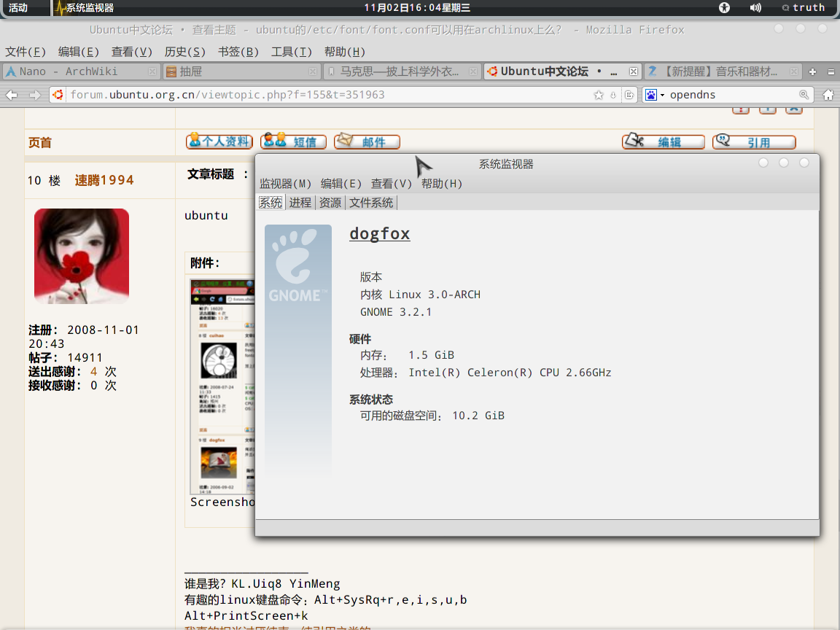Open 帮助(H) menu in System Monitor
This screenshot has width=840, height=630.
(x=441, y=184)
